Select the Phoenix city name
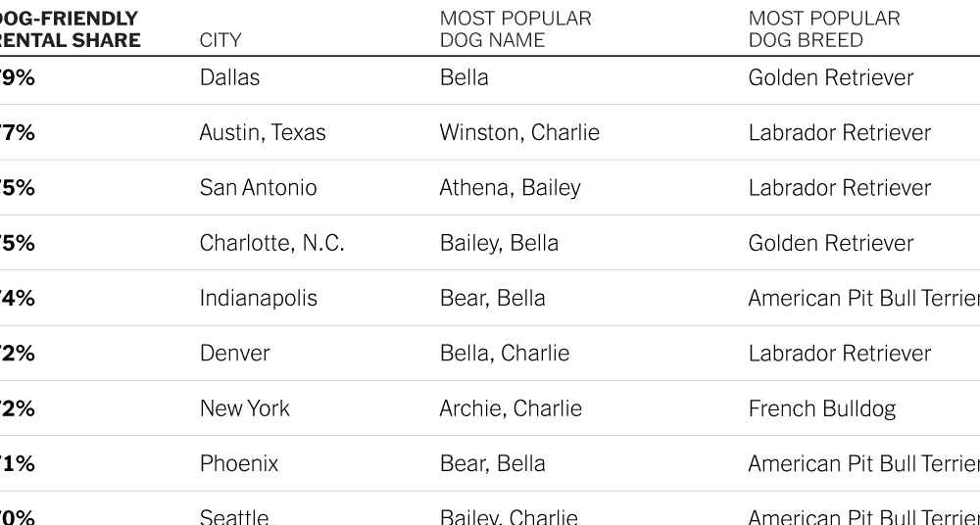Image resolution: width=980 pixels, height=525 pixels. 239,463
